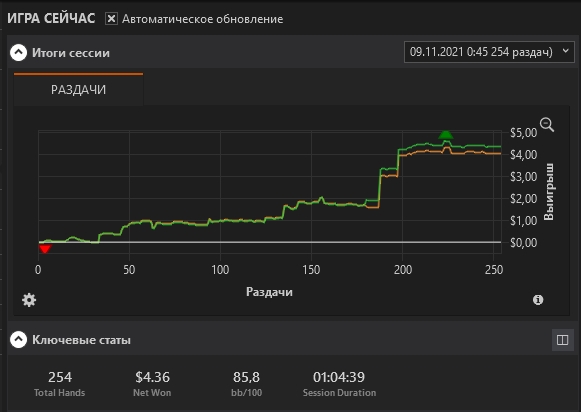Click the 254 Total Hands value
This screenshot has height=412, width=581.
point(60,377)
